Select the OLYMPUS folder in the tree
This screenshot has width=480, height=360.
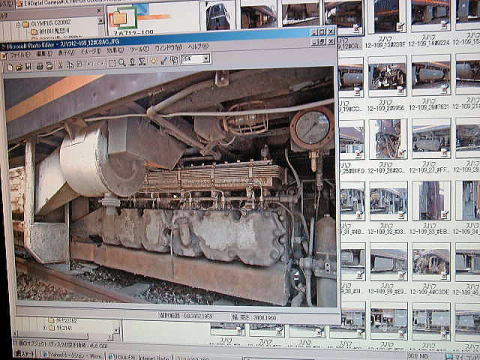pos(51,24)
